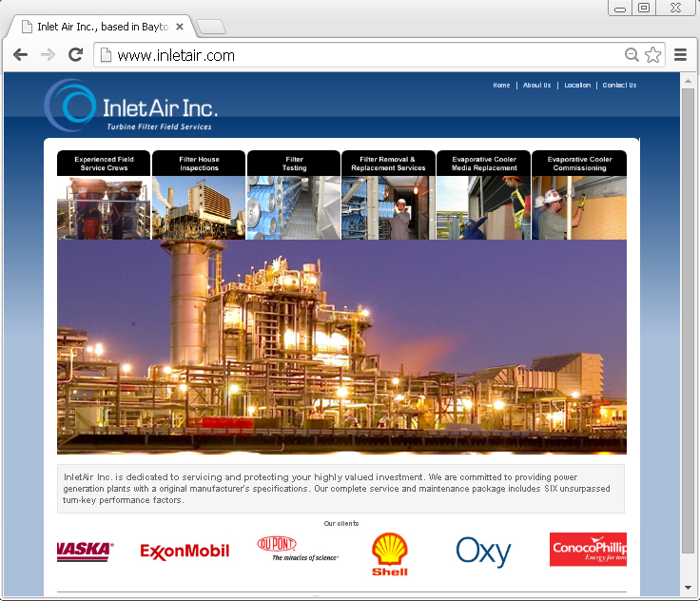Image resolution: width=700 pixels, height=601 pixels.
Task: Click the vertical scrollbar down arrow
Action: point(689,589)
